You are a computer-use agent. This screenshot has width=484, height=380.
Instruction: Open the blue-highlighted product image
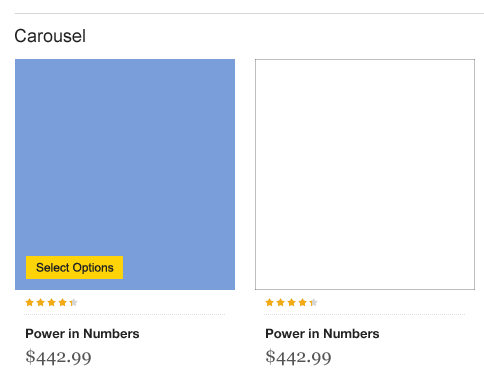click(125, 174)
